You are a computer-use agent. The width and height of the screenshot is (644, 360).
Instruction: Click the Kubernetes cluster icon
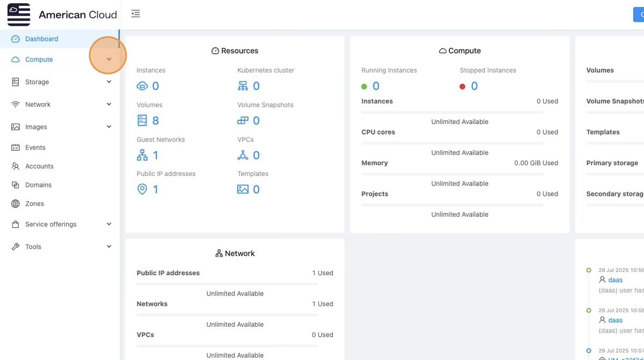click(243, 86)
